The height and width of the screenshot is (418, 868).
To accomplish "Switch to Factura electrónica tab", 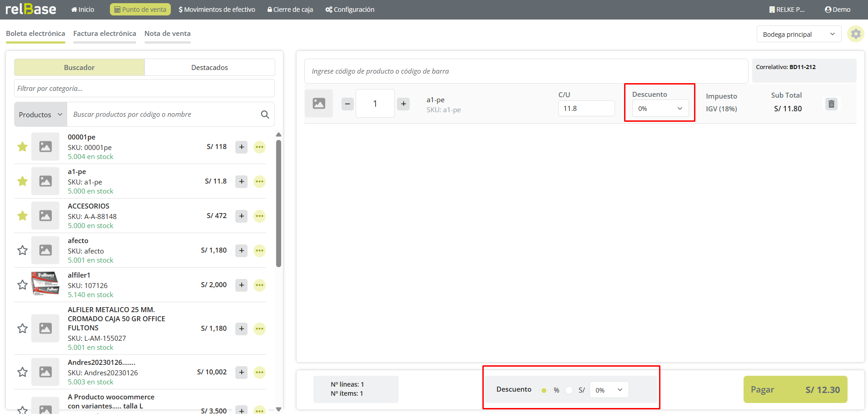I will (x=104, y=34).
